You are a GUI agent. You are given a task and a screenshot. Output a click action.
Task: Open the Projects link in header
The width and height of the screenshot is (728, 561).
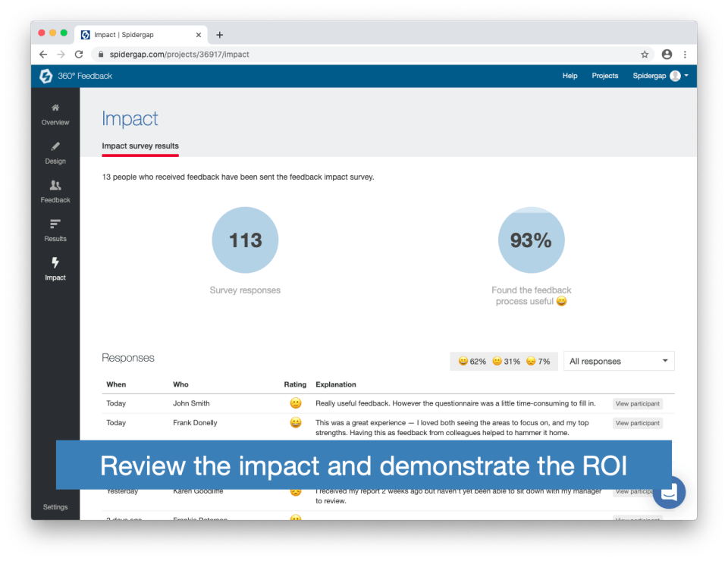pos(604,76)
